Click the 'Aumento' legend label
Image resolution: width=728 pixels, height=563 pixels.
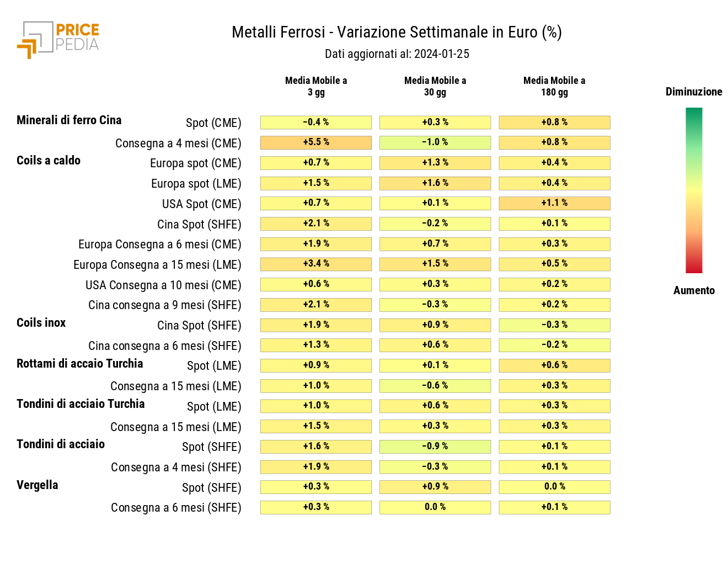click(694, 290)
